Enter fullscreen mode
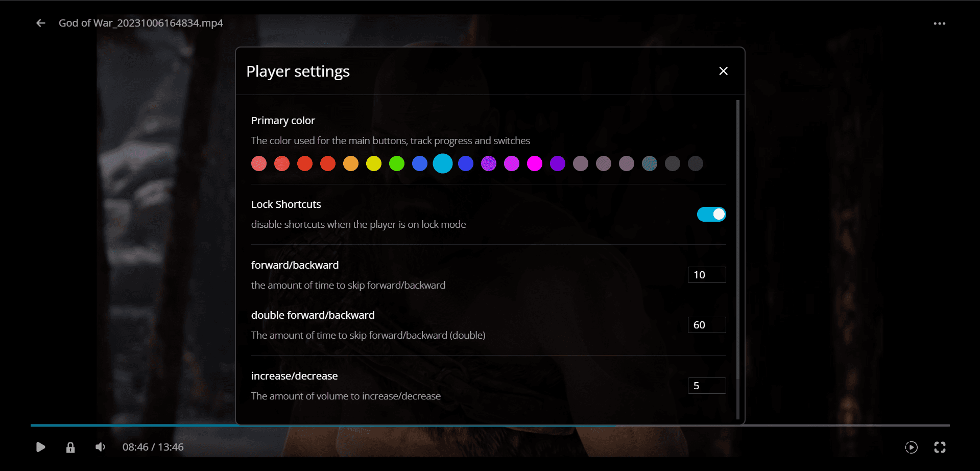980x471 pixels. click(x=940, y=448)
